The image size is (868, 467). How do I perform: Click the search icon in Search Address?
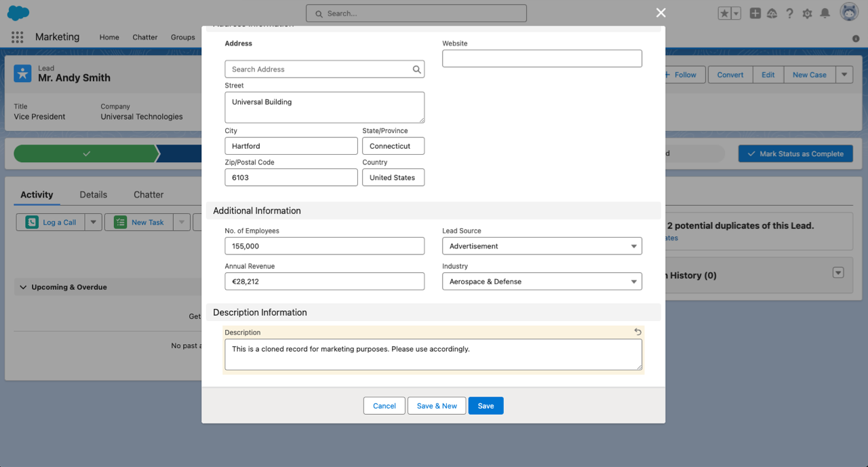[417, 69]
